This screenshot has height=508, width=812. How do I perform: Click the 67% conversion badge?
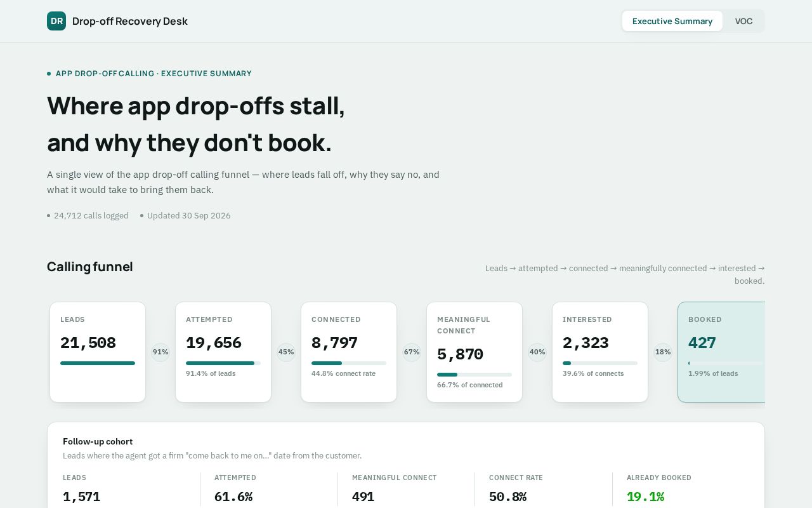click(x=412, y=352)
